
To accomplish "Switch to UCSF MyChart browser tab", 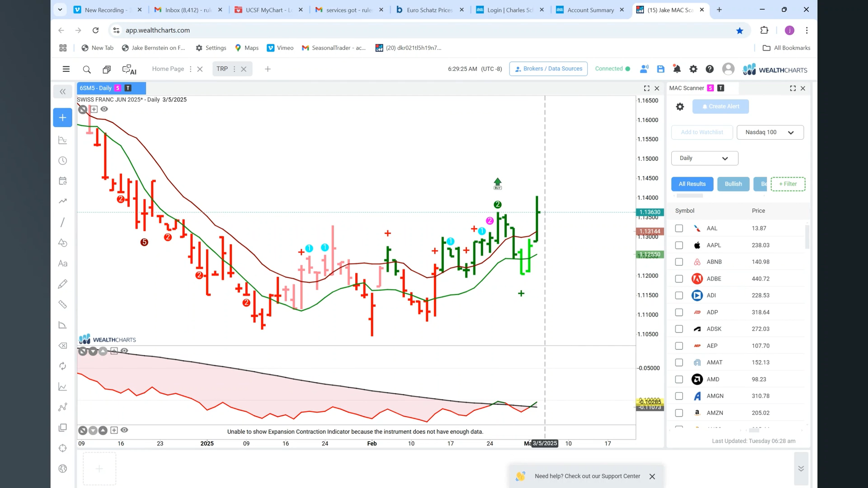I will 269,10.
